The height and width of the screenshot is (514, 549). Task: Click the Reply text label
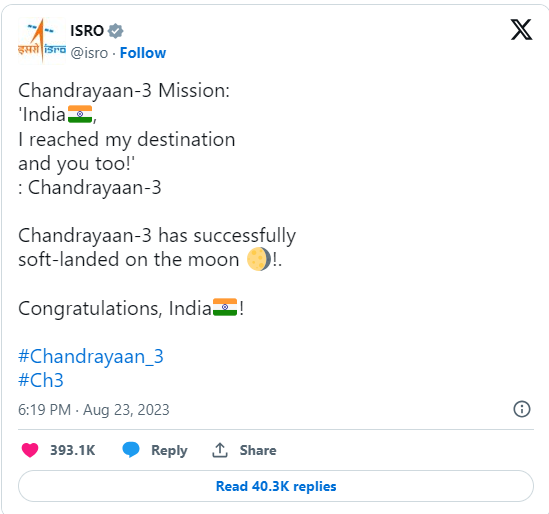[169, 451]
